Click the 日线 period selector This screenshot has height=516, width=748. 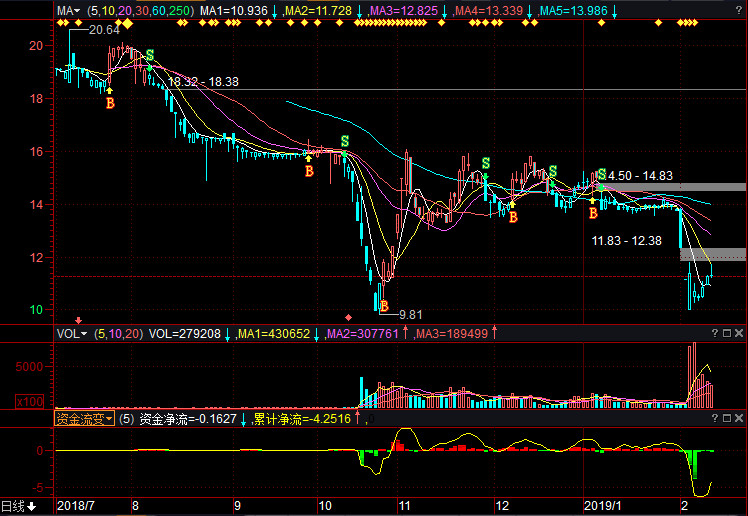point(19,506)
